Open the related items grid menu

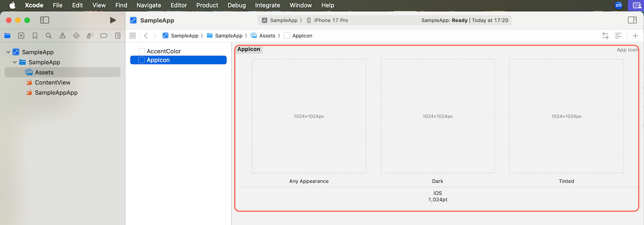(133, 36)
